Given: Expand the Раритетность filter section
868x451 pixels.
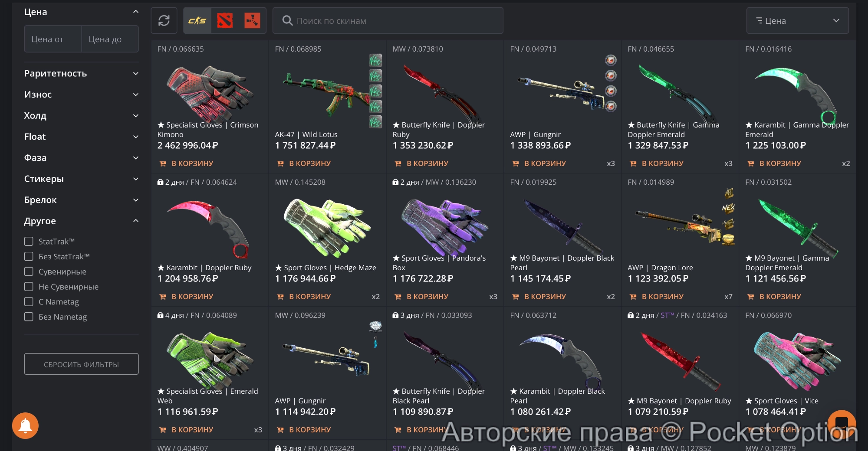Looking at the screenshot, I should pyautogui.click(x=82, y=73).
